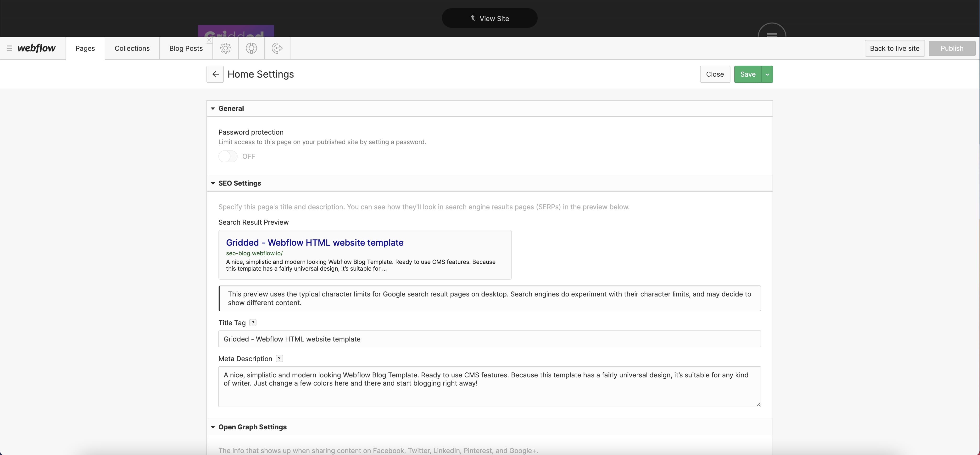Image resolution: width=980 pixels, height=455 pixels.
Task: Collapse the General section
Action: pos(213,109)
